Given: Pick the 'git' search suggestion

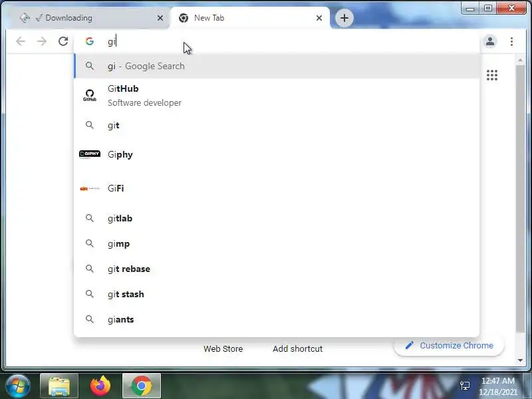Looking at the screenshot, I should click(277, 125).
